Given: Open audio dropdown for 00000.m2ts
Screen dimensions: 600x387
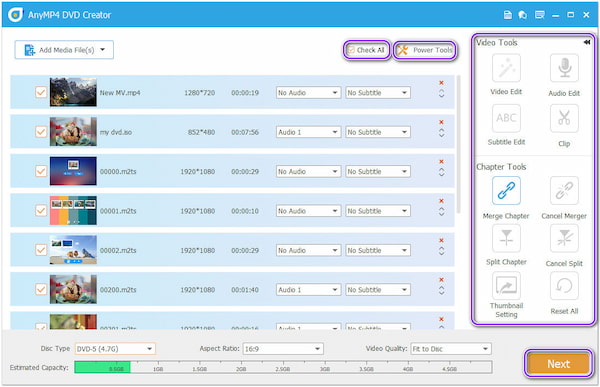Looking at the screenshot, I should (x=308, y=171).
